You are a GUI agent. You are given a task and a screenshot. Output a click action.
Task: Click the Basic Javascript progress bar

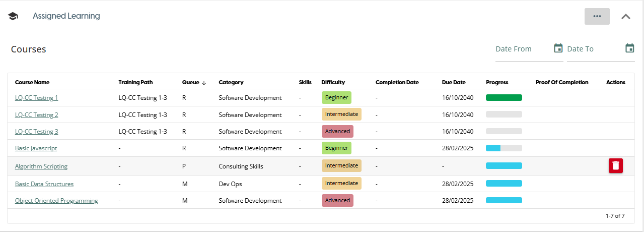(x=504, y=148)
